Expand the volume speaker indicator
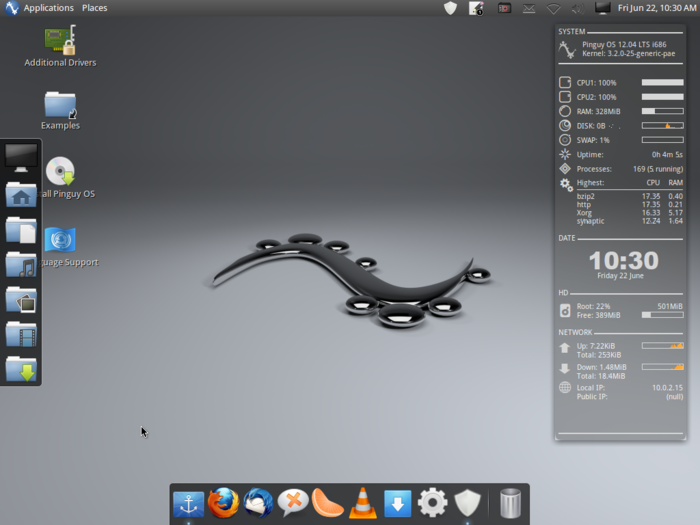700x525 pixels. 578,8
